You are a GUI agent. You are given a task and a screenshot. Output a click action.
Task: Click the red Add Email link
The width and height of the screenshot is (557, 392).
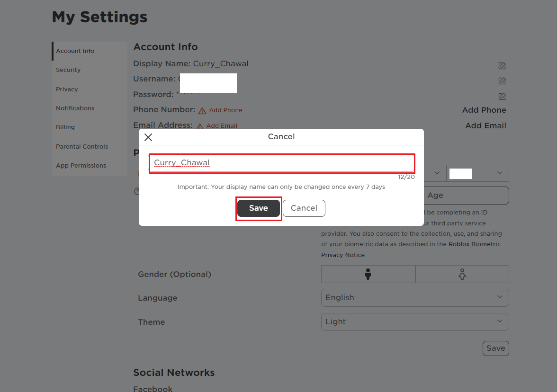[x=222, y=126]
